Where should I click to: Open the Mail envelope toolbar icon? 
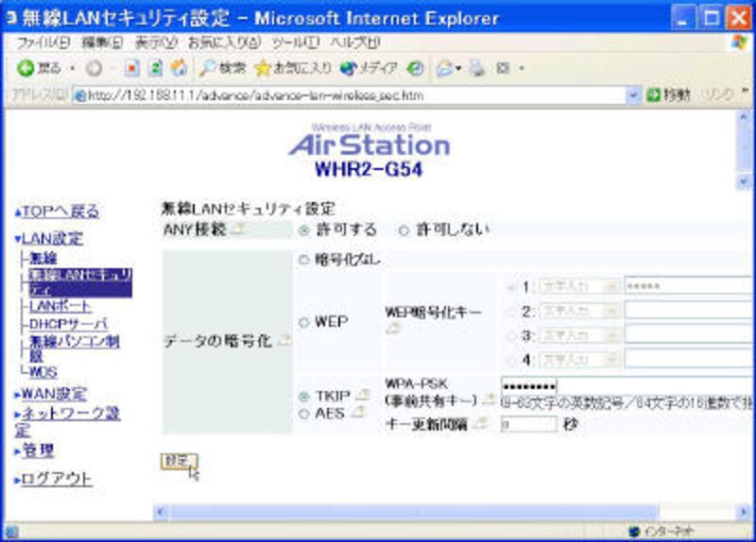coord(444,68)
